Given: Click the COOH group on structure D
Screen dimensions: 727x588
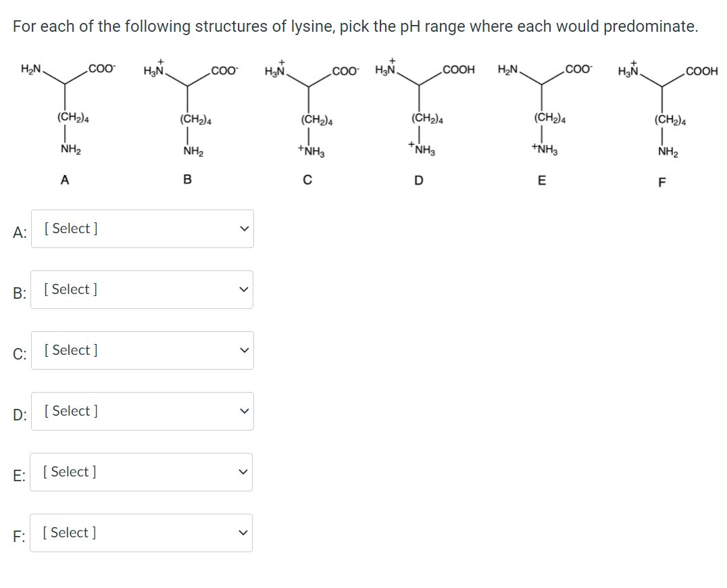Looking at the screenshot, I should (x=457, y=70).
